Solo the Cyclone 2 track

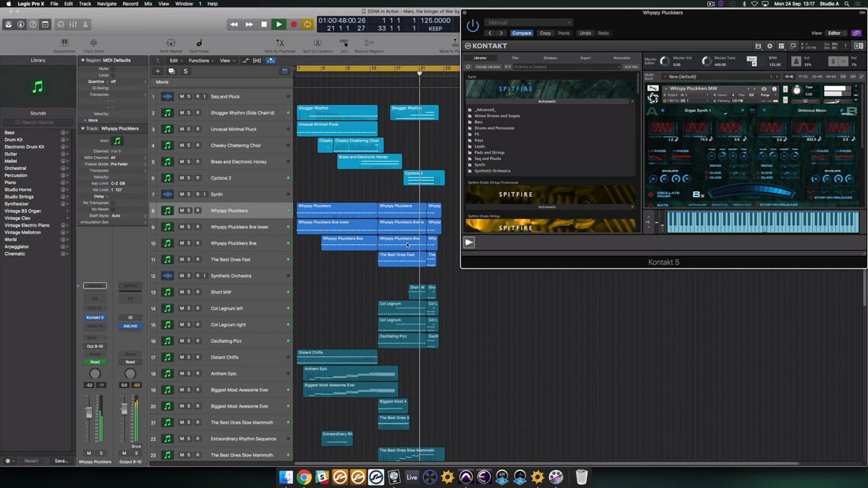point(190,178)
